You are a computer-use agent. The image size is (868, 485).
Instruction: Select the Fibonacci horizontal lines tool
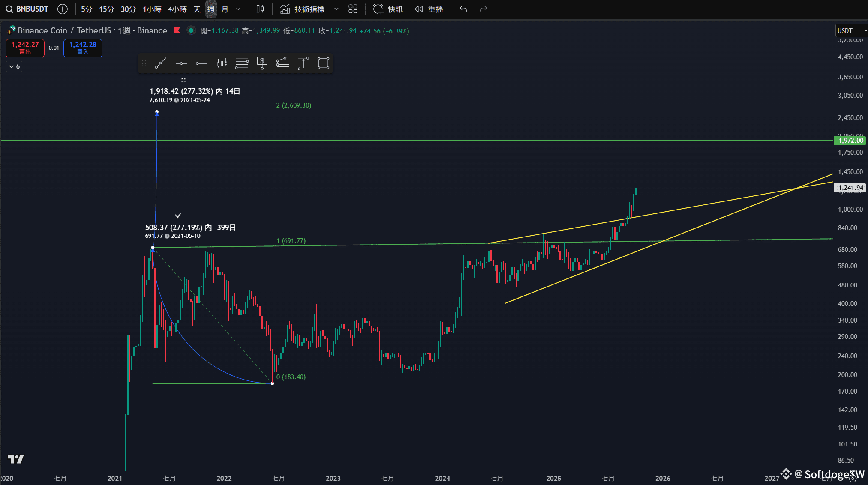[x=242, y=63]
